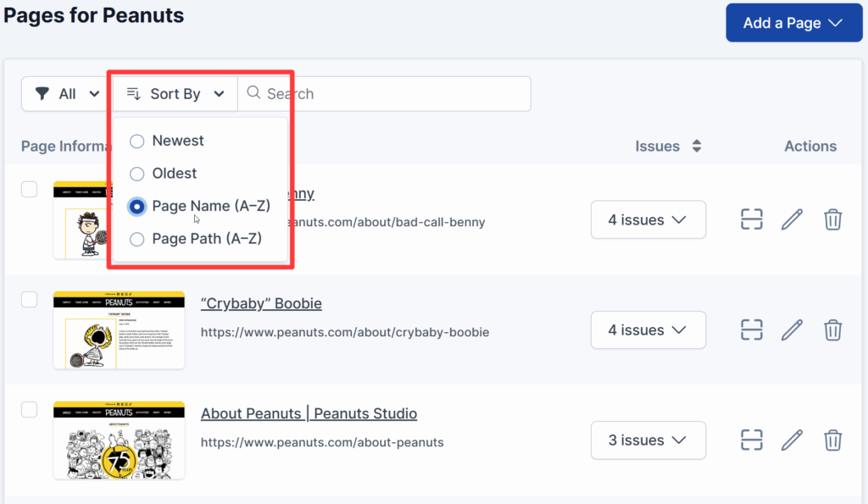Click the trash icon for About Peanuts page
868x504 pixels.
click(x=833, y=440)
